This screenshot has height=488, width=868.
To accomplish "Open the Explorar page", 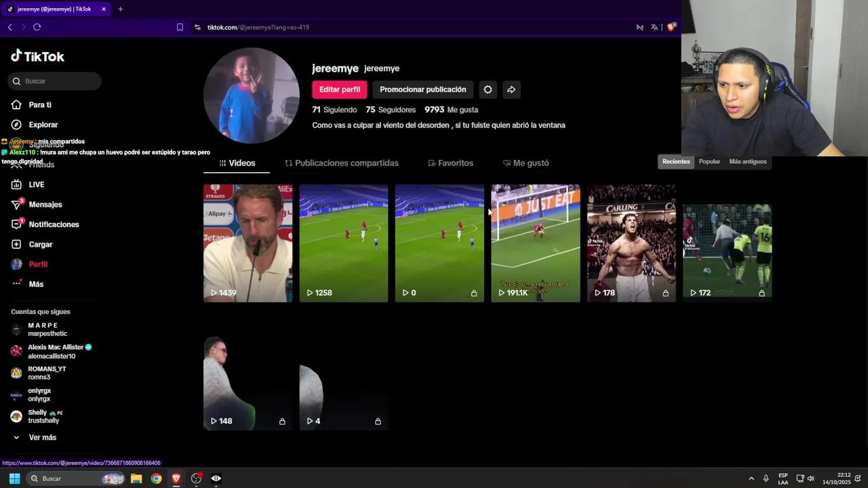I will [43, 125].
